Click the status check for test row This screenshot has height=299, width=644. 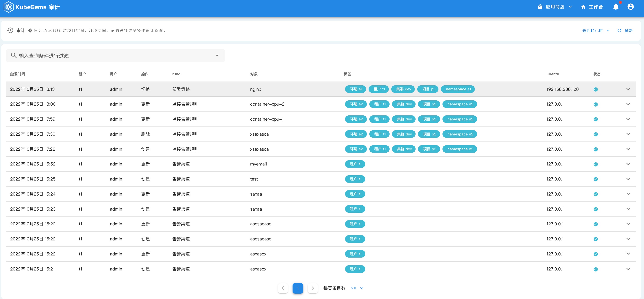point(596,179)
